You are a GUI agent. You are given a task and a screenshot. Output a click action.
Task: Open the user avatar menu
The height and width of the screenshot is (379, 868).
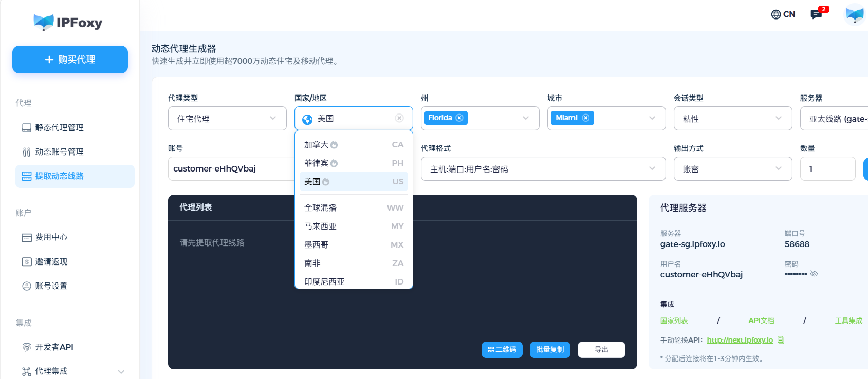(x=855, y=14)
